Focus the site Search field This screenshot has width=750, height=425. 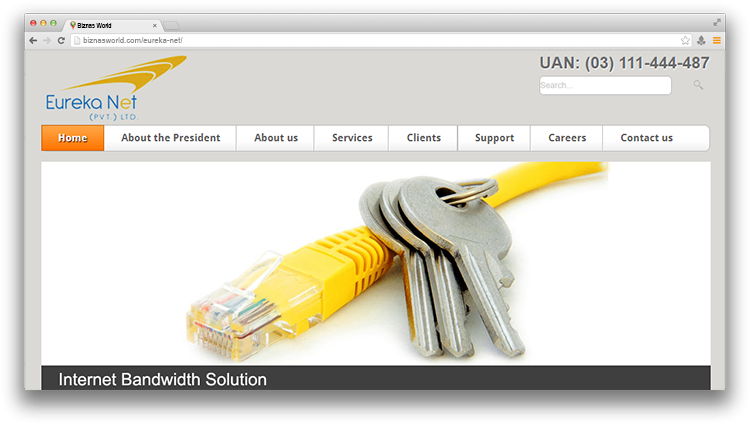click(605, 85)
